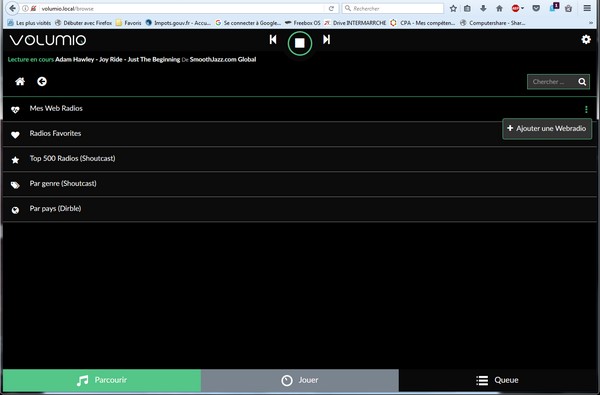The image size is (600, 395).
Task: Click the site info icon in address bar
Action: (x=25, y=8)
